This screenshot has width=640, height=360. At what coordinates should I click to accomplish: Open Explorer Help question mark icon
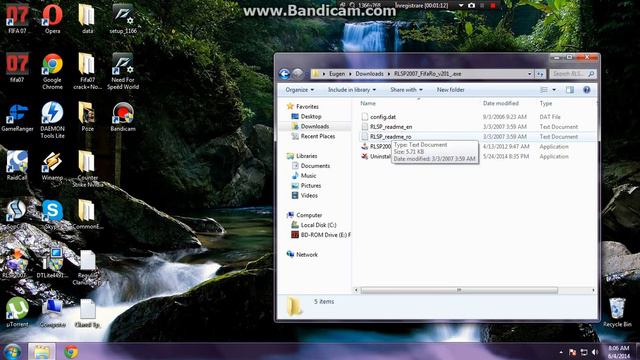(x=587, y=90)
